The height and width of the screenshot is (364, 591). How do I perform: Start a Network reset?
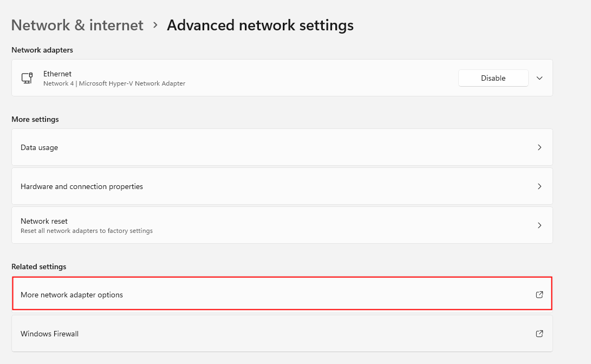tap(282, 225)
